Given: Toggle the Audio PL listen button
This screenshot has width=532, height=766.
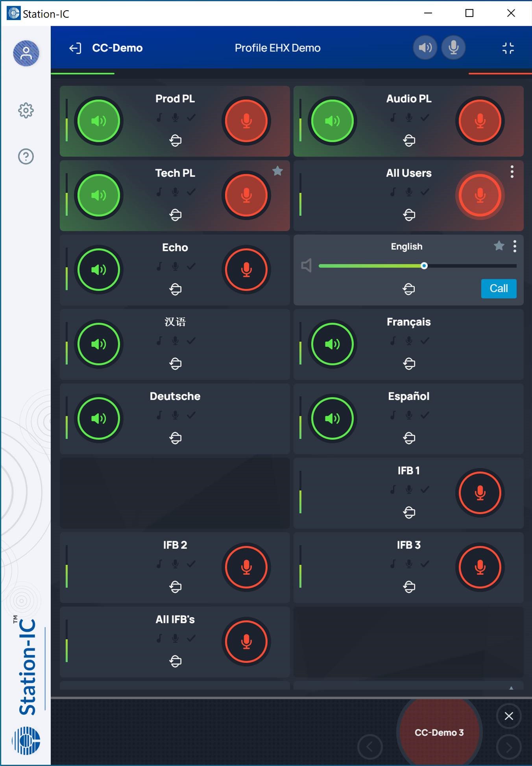Looking at the screenshot, I should [332, 121].
